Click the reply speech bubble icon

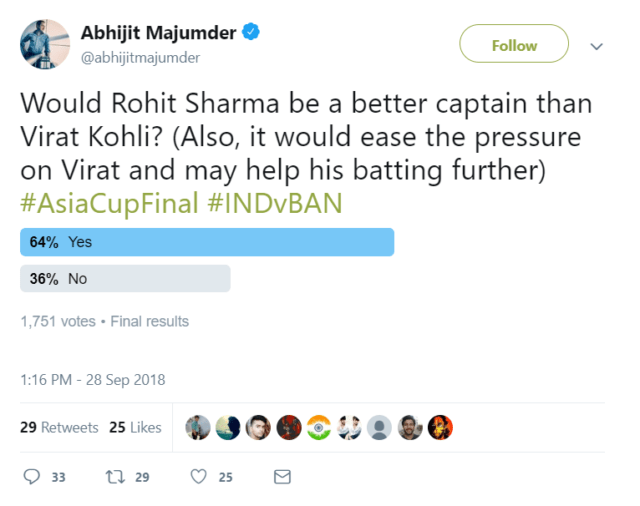pos(31,477)
